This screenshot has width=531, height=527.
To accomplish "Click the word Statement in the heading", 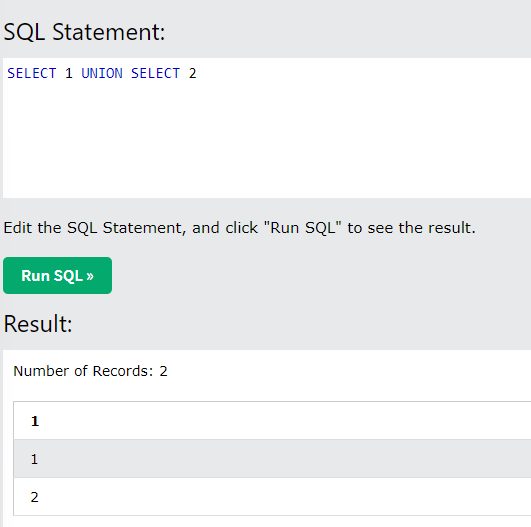I will click(x=109, y=33).
